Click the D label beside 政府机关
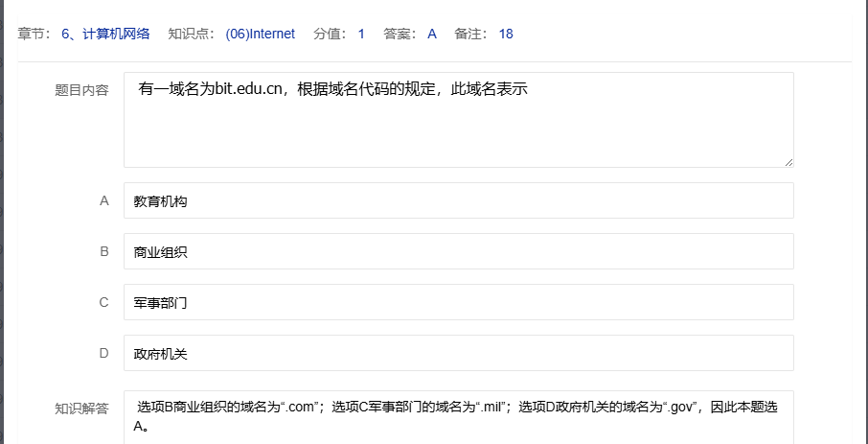Viewport: 868px width, 444px height. point(104,353)
